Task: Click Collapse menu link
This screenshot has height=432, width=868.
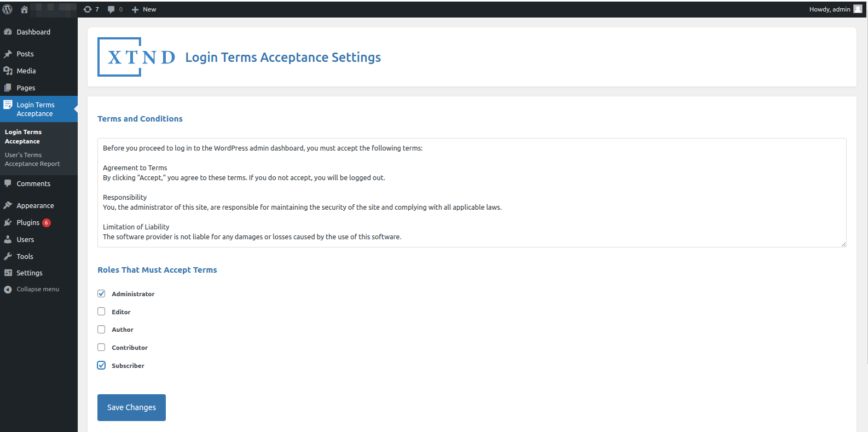Action: tap(38, 289)
